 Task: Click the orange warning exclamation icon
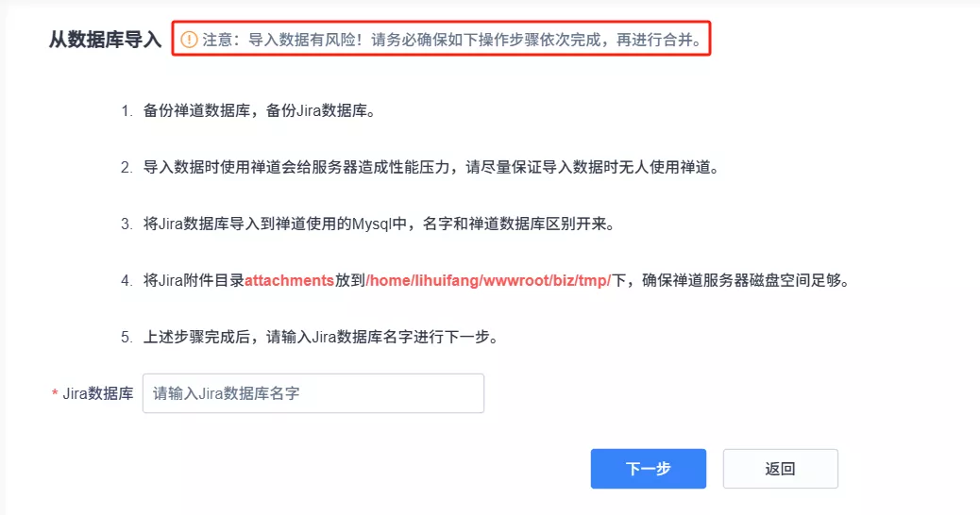[189, 40]
